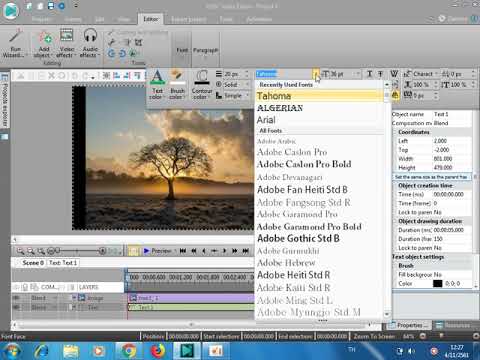Open Google Chrome from the taskbar
480x360 pixels.
(129, 351)
